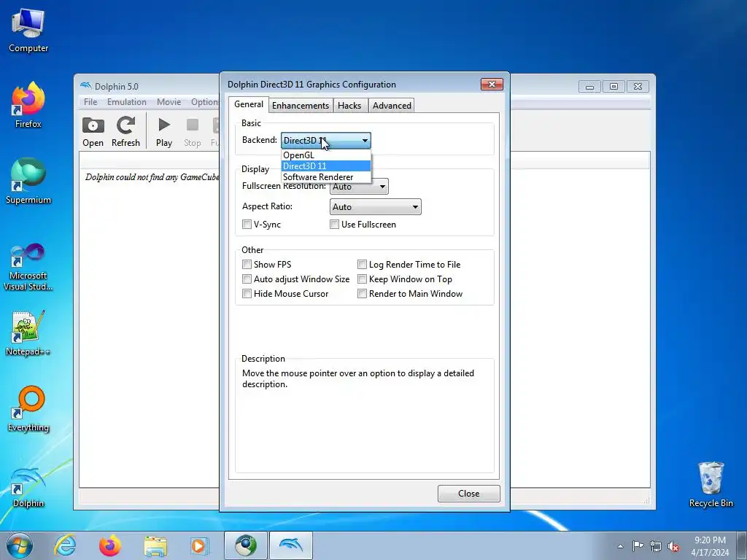Open the Aspect Ratio dropdown
747x560 pixels.
pyautogui.click(x=376, y=206)
